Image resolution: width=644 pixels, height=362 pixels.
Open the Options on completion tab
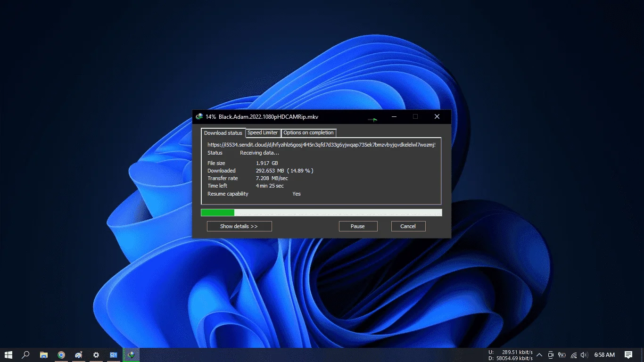[308, 133]
